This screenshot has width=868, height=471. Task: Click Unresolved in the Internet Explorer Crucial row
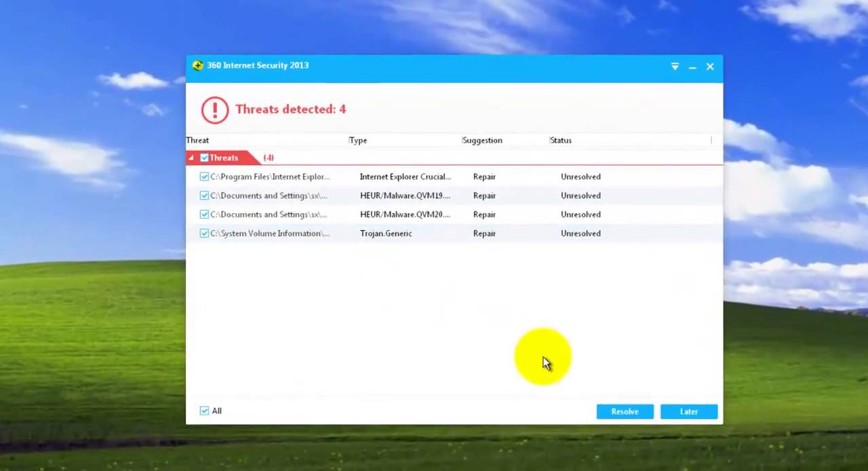pyautogui.click(x=580, y=176)
